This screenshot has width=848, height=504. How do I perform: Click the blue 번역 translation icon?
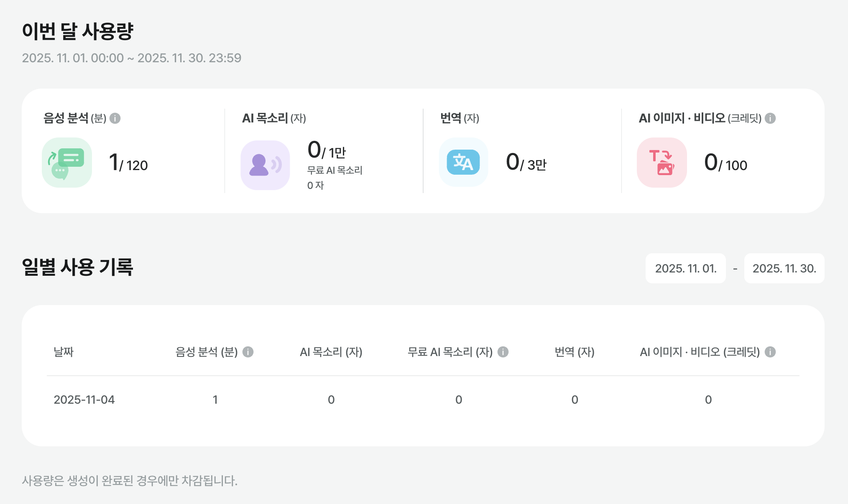point(463,162)
